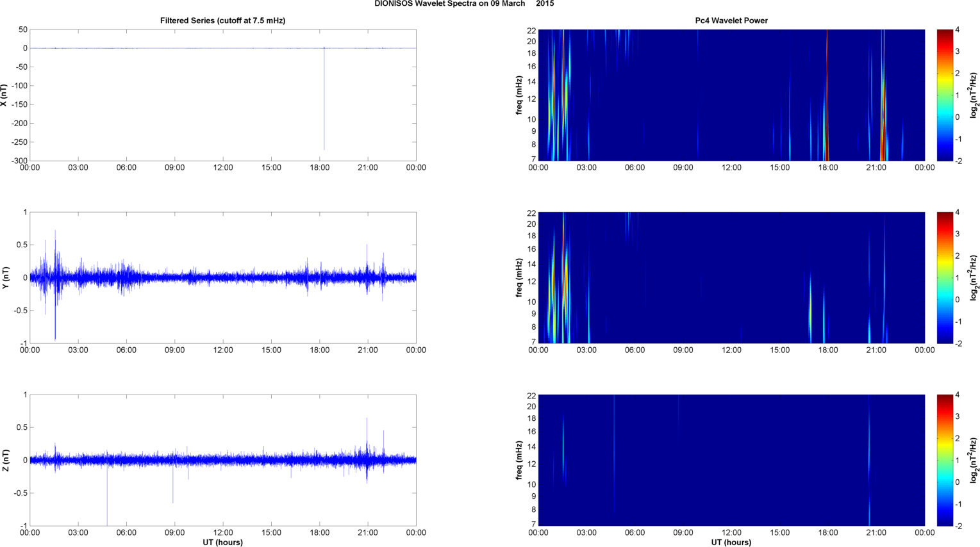
Task: Click freq (mHz) label of middle spectrogram
Action: click(519, 278)
